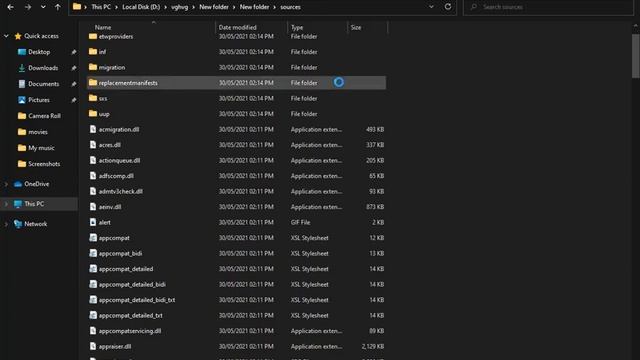Open the recent locations dropdown arrow

43,7
